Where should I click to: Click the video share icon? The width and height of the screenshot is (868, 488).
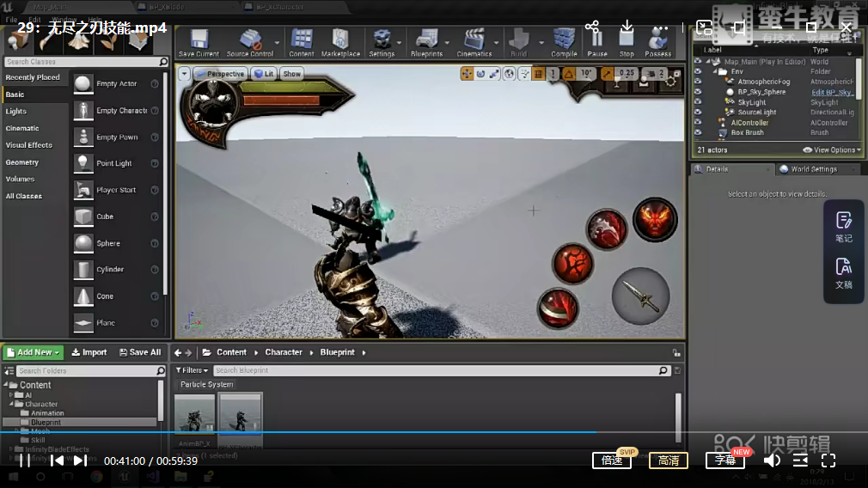pos(592,27)
